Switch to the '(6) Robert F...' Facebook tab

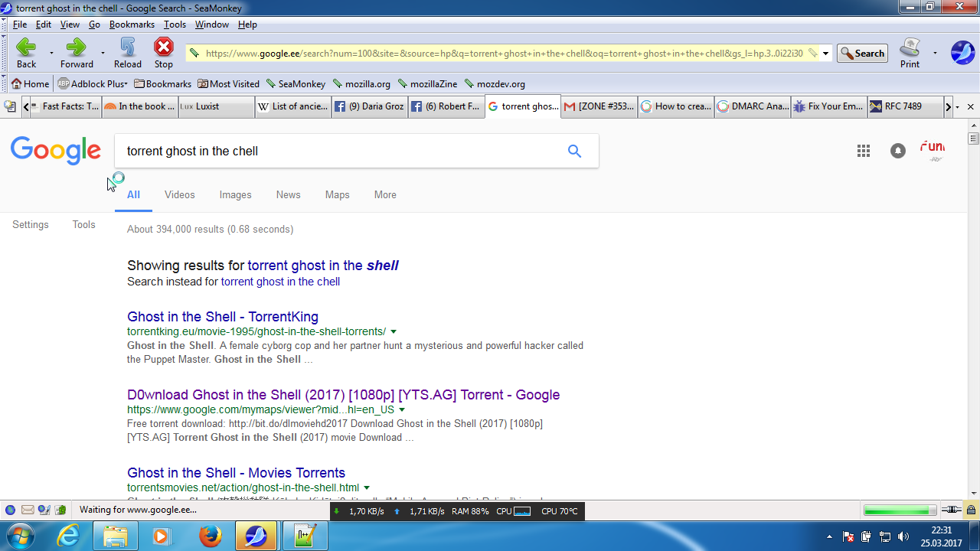coord(446,106)
